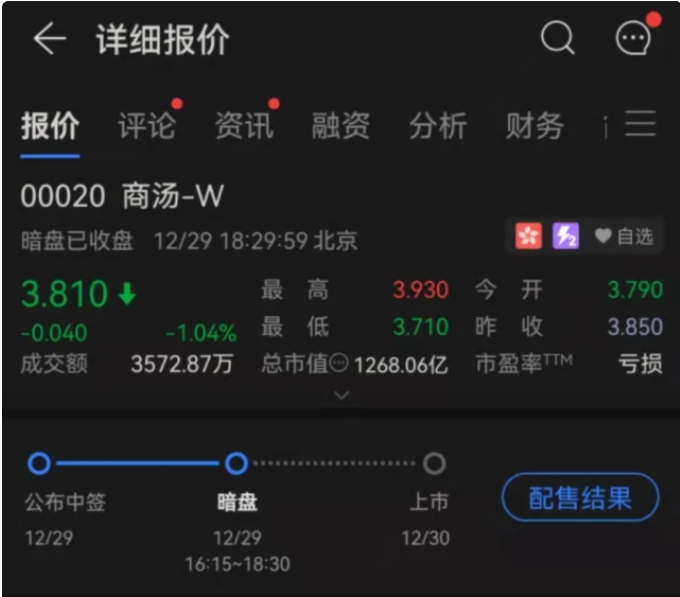Screen dimensions: 680x597
Task: Tap the 总市值 value 1268.06亿
Action: [401, 365]
